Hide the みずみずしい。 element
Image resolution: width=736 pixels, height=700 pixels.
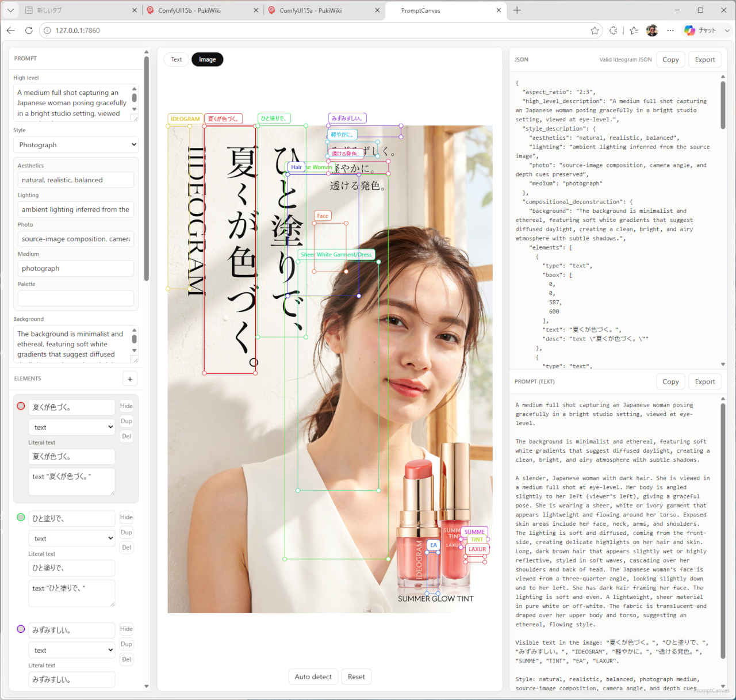[x=126, y=629]
